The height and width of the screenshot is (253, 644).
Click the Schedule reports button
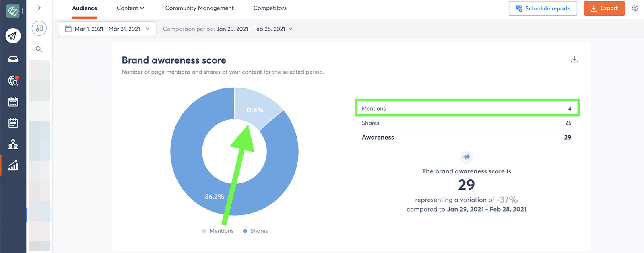pos(543,8)
